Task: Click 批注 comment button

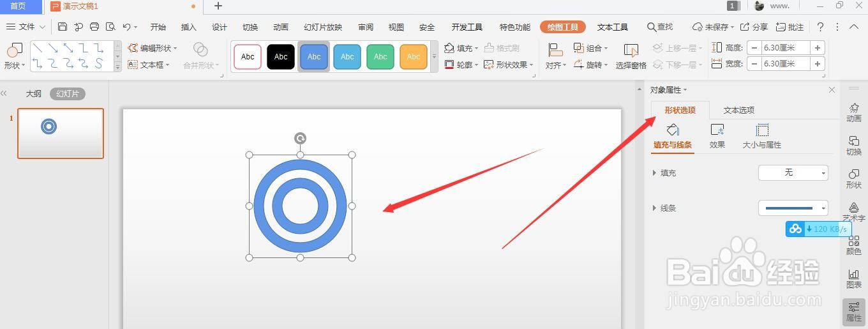Action: point(790,27)
